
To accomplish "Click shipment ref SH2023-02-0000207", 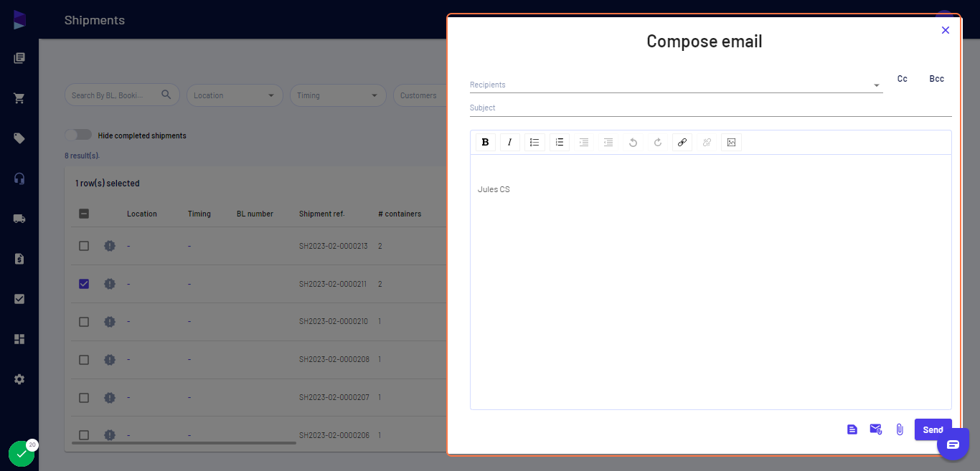I will pyautogui.click(x=334, y=397).
